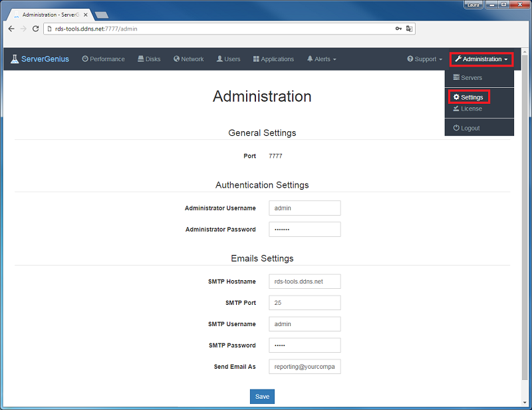Collapse the Administration dropdown menu

(481, 59)
